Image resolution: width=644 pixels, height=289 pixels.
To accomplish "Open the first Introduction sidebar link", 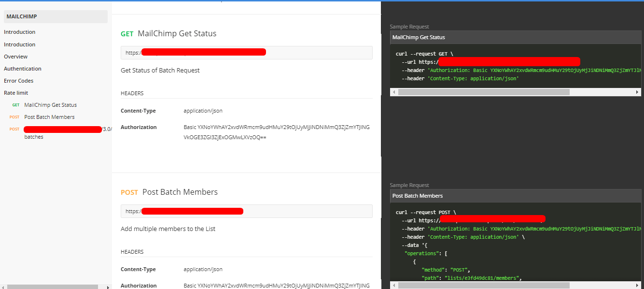I will click(x=20, y=32).
